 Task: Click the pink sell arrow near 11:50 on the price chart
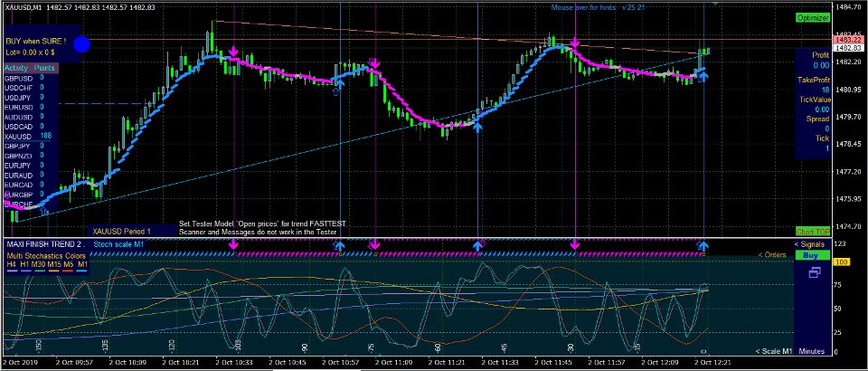[575, 43]
